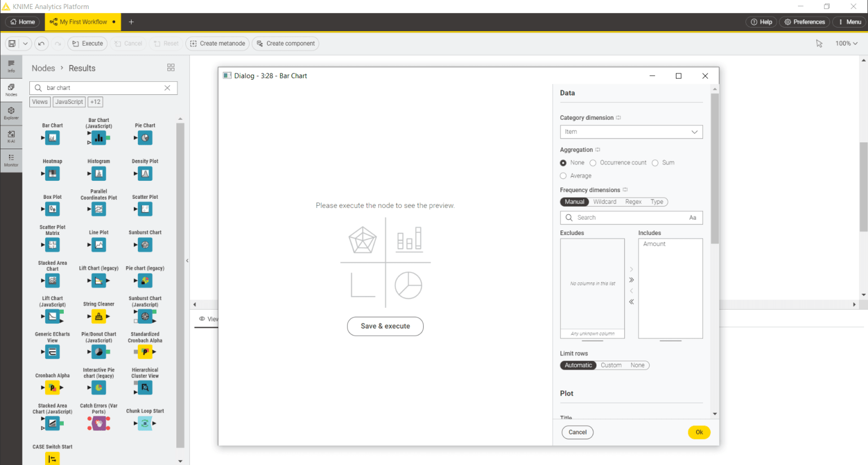
Task: Switch to the Home tab
Action: click(23, 22)
